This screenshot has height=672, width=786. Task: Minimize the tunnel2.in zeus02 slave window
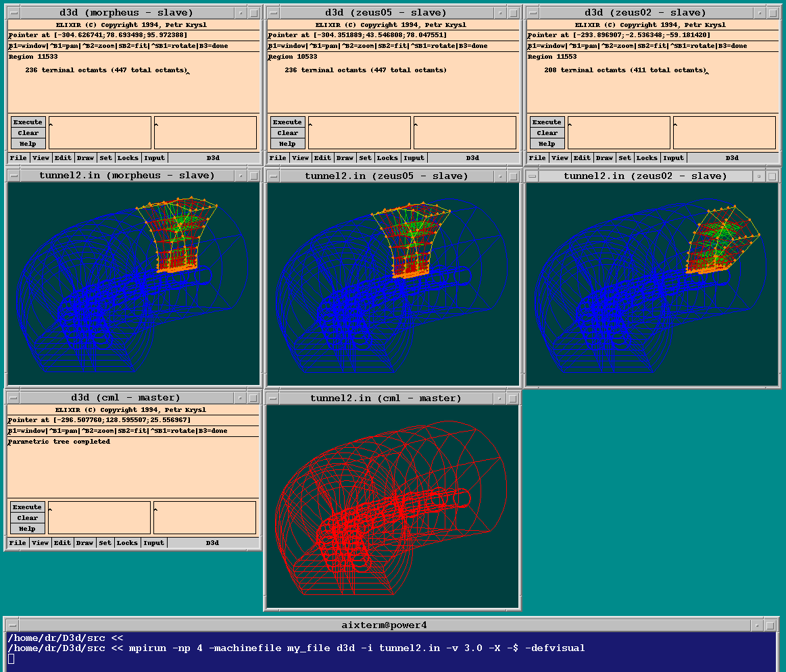[x=758, y=176]
